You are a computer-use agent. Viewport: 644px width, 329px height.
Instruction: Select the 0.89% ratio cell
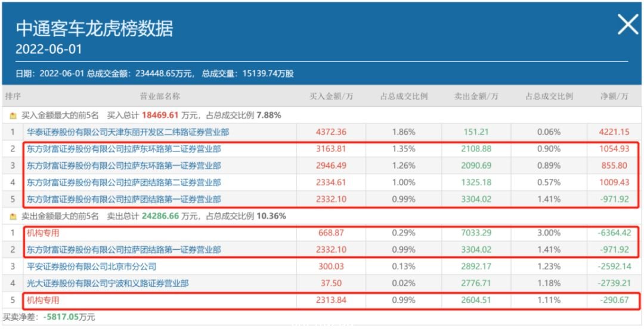(549, 166)
